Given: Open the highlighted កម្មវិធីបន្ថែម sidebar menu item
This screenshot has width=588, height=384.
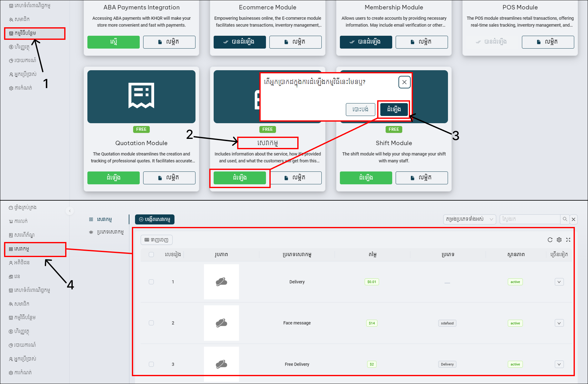Looking at the screenshot, I should click(x=34, y=33).
